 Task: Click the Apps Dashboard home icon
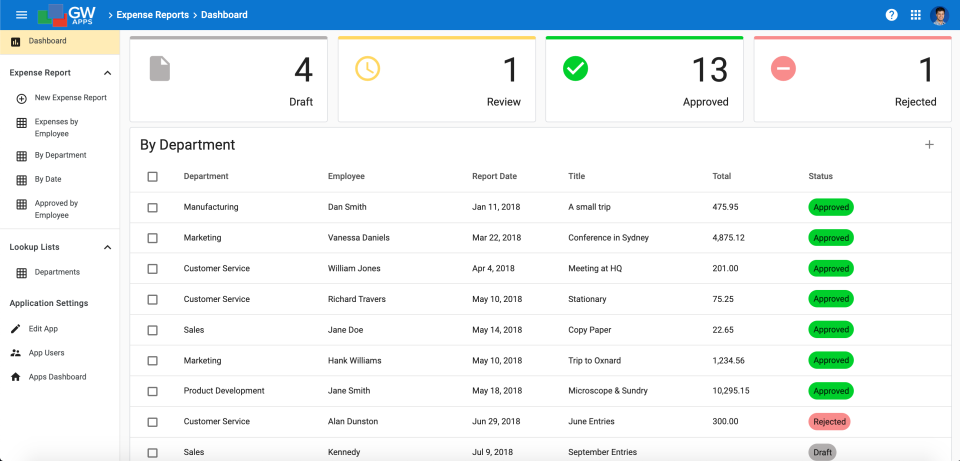[x=16, y=377]
